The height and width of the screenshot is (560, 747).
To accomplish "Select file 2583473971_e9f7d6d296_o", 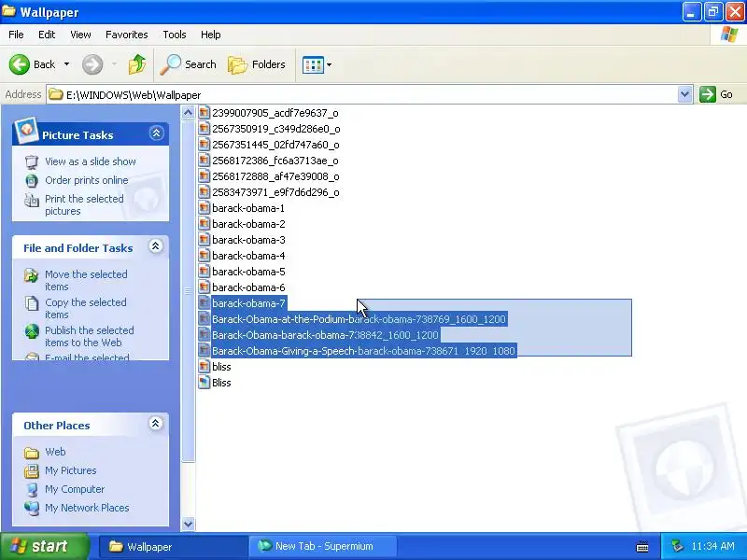I will [x=275, y=192].
